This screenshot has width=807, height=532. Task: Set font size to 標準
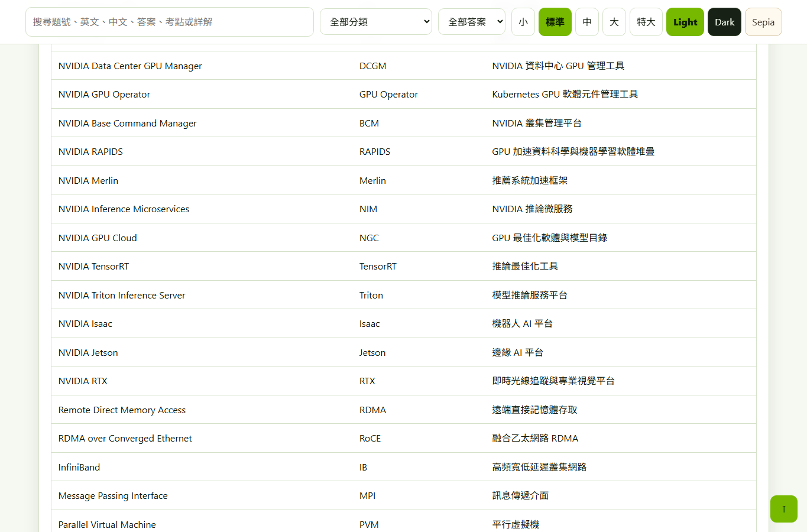(x=555, y=22)
